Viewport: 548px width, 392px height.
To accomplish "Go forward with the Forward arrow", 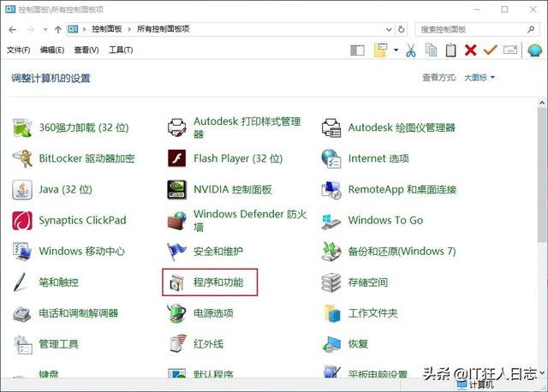I will (x=31, y=30).
